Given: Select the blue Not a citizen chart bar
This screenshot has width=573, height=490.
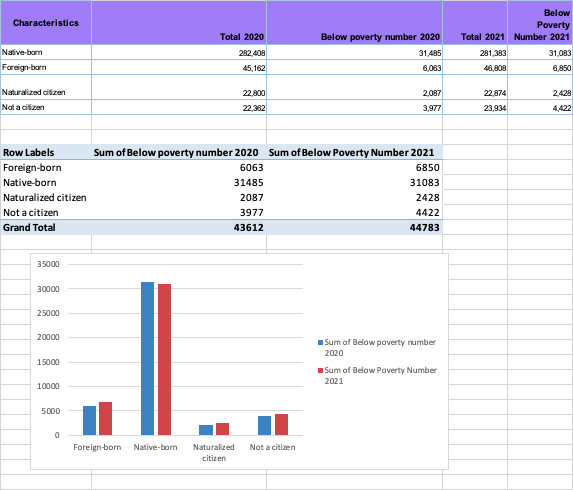Looking at the screenshot, I should click(x=264, y=425).
